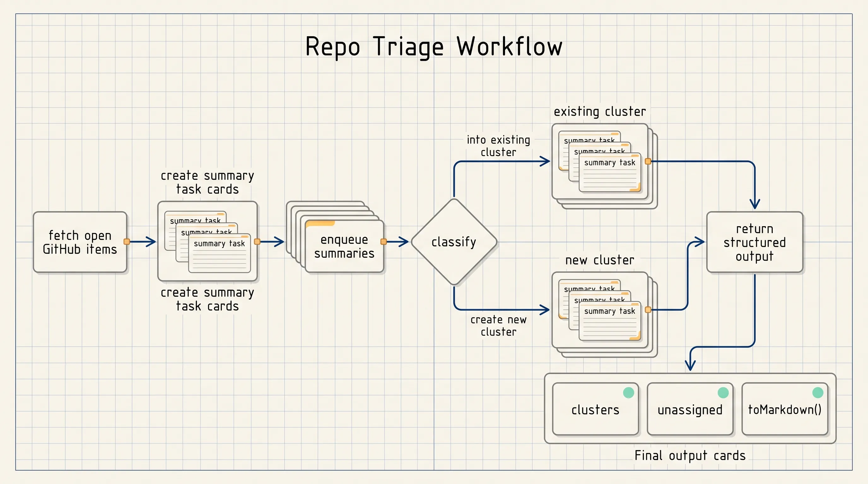This screenshot has height=484, width=868.
Task: Click the green status dot on clusters card
Action: click(628, 392)
